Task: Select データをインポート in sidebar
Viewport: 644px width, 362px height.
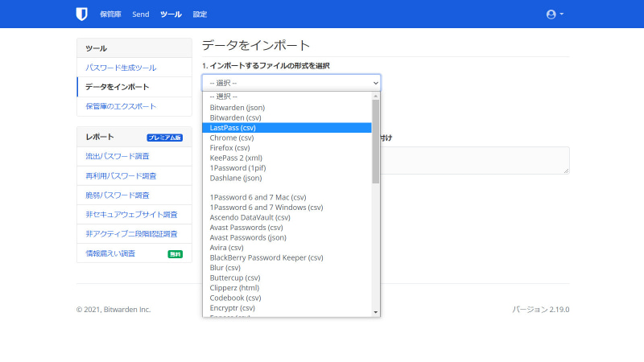Action: 134,87
